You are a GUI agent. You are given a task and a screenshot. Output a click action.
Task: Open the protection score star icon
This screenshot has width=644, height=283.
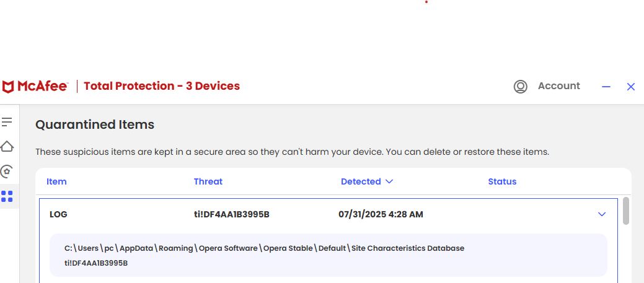point(6,172)
